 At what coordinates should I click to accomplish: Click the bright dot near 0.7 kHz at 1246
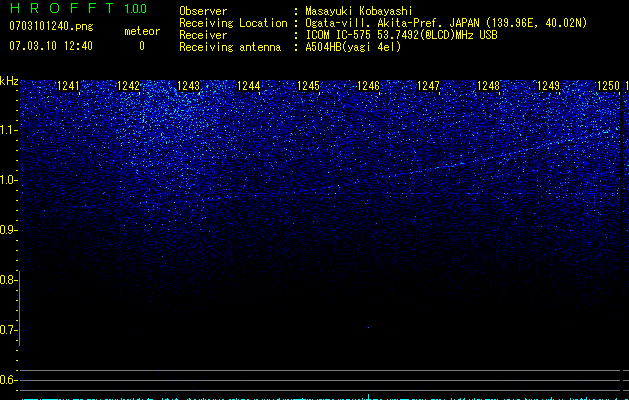tap(368, 328)
